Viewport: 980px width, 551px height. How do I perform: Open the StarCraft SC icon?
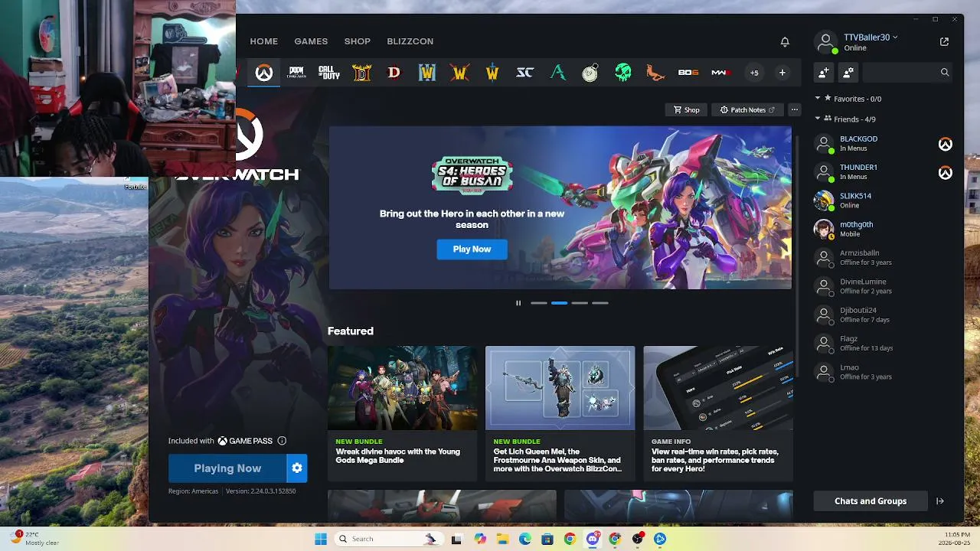pos(524,73)
